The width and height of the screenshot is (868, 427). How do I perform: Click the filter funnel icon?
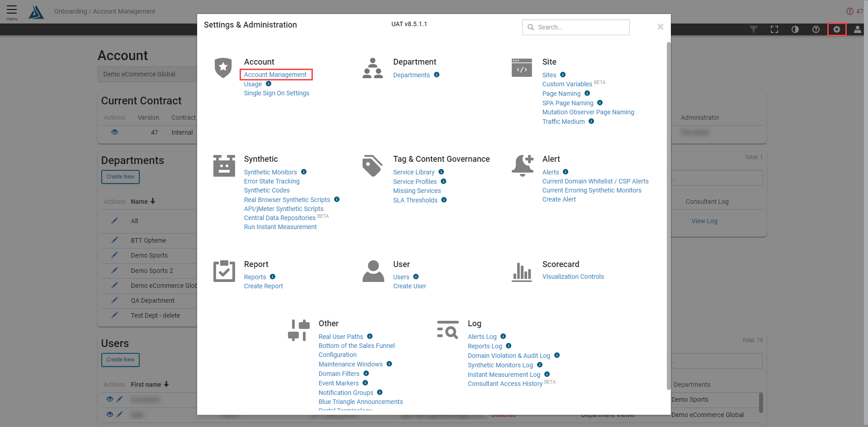pyautogui.click(x=754, y=29)
